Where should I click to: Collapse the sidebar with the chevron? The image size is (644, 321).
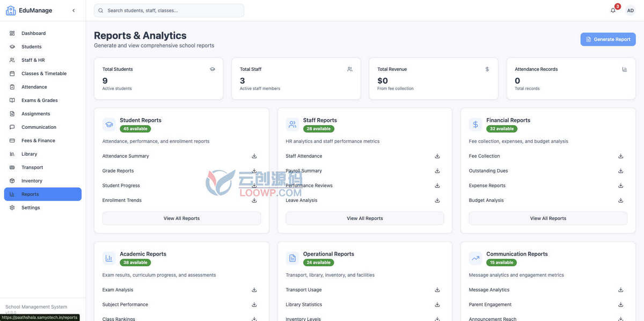point(74,10)
